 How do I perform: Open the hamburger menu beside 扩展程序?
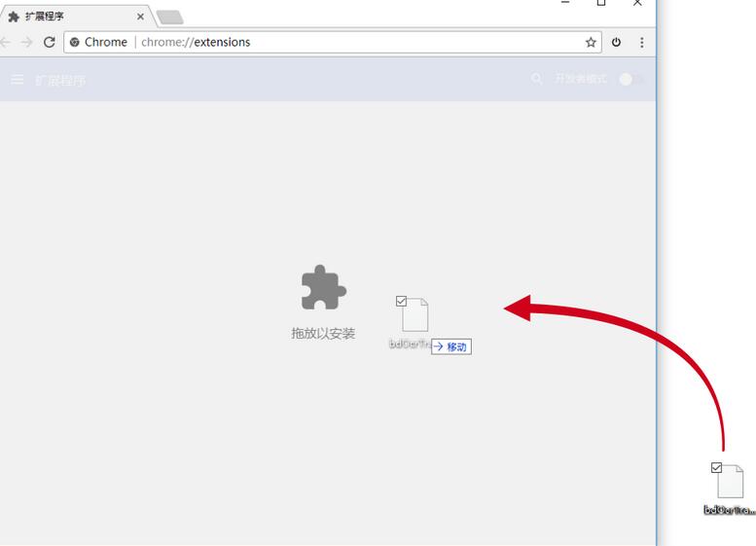17,80
